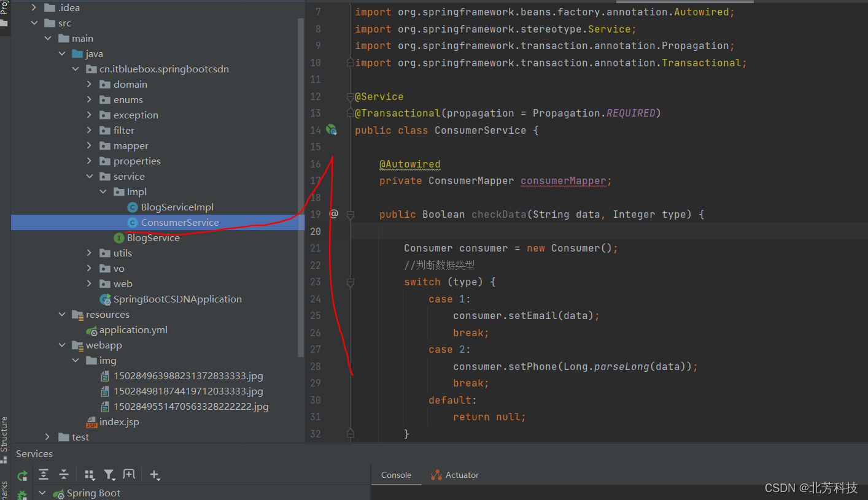Collapse the switch block fold on line 23
This screenshot has width=868, height=500.
351,282
